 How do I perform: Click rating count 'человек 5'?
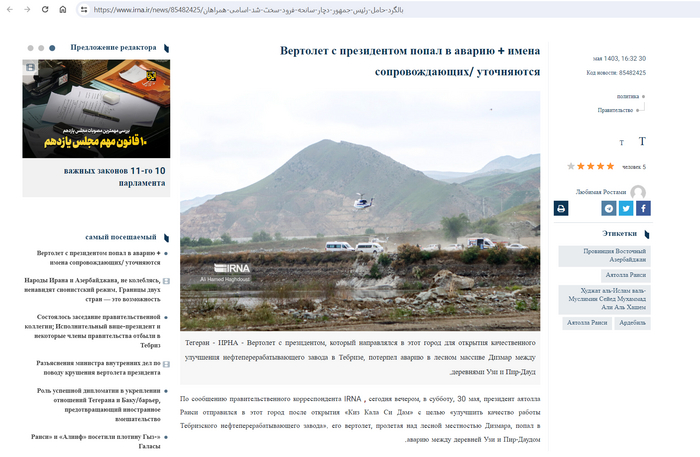pyautogui.click(x=634, y=167)
